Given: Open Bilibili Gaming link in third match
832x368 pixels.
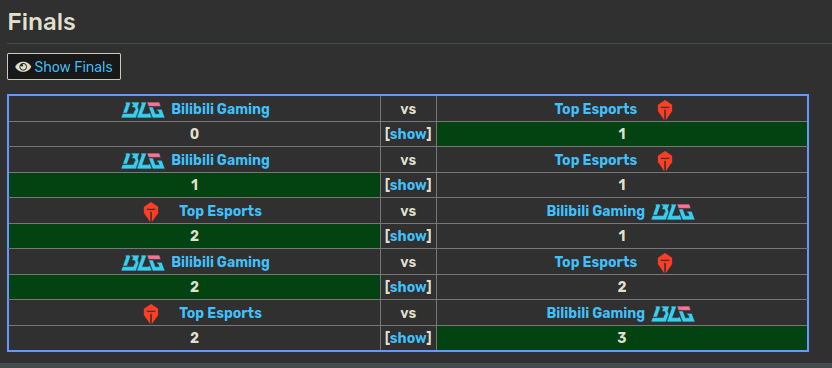Looking at the screenshot, I should 595,212.
